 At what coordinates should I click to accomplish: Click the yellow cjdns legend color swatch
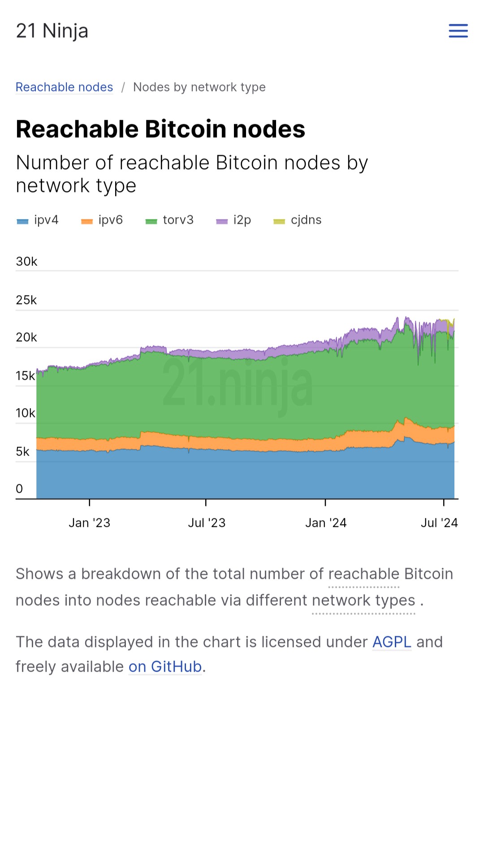tap(279, 221)
